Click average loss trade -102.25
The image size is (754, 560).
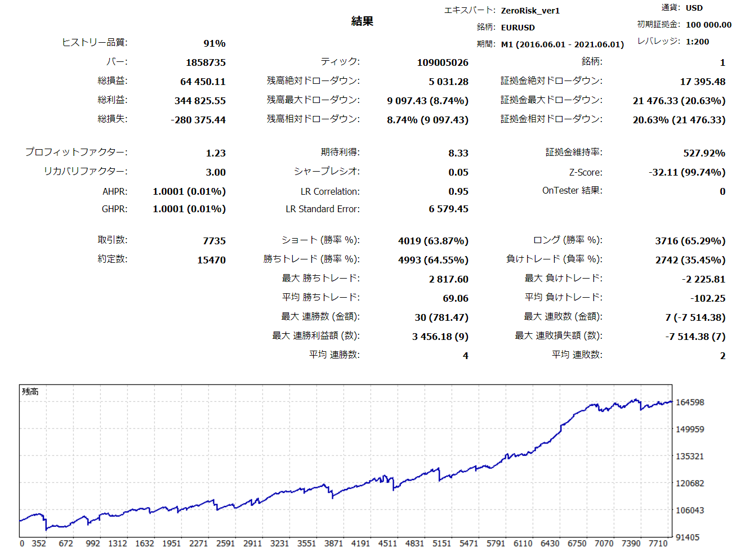coord(708,298)
